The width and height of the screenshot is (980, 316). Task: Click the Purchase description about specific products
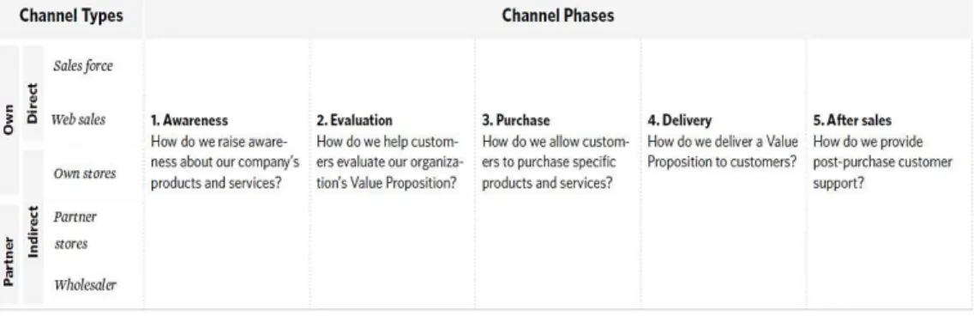tap(556, 162)
